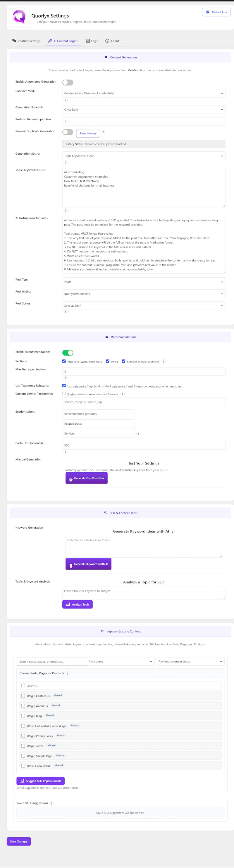Open Provider Mode dropdown

(x=144, y=93)
